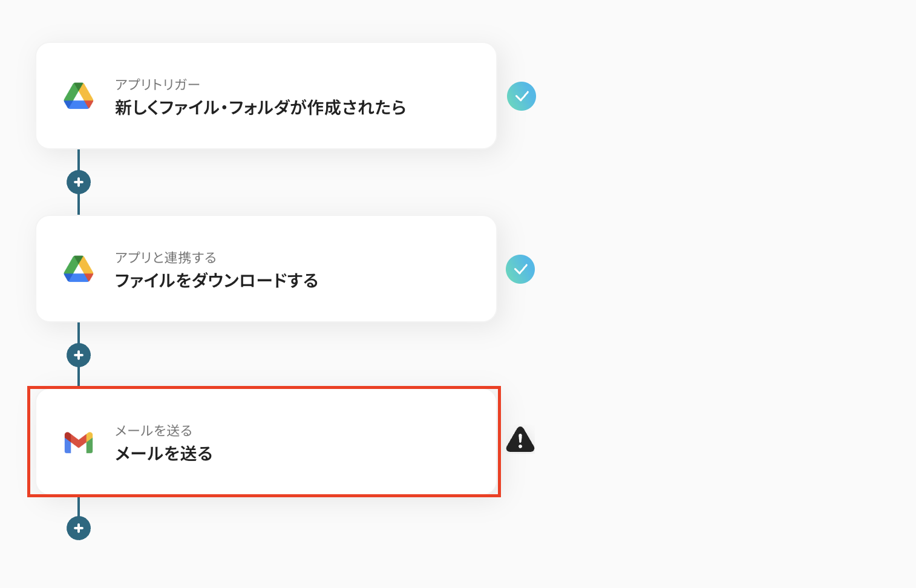The width and height of the screenshot is (916, 588).
Task: Add a step below the trigger card
Action: pos(79,182)
